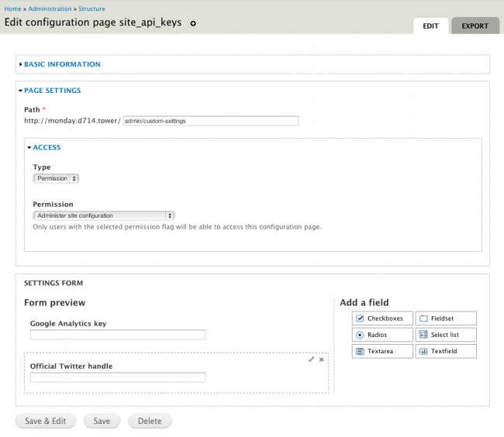Add a Textfield element
This screenshot has height=437, width=504.
(446, 351)
